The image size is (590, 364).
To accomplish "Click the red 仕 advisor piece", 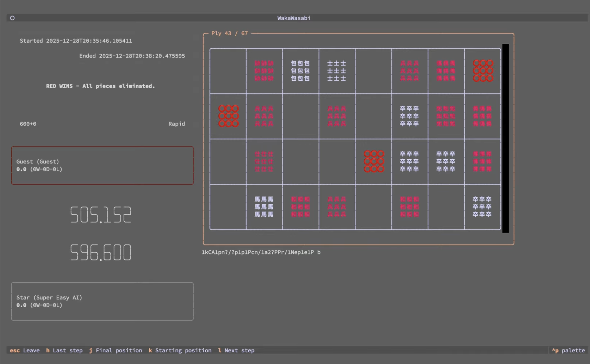I will tap(264, 161).
